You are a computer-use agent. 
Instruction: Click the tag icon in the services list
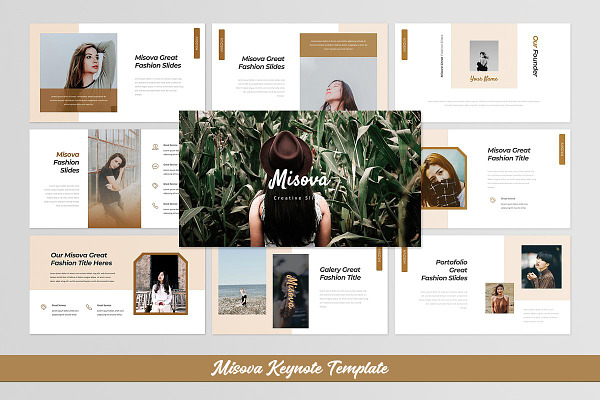(155, 186)
